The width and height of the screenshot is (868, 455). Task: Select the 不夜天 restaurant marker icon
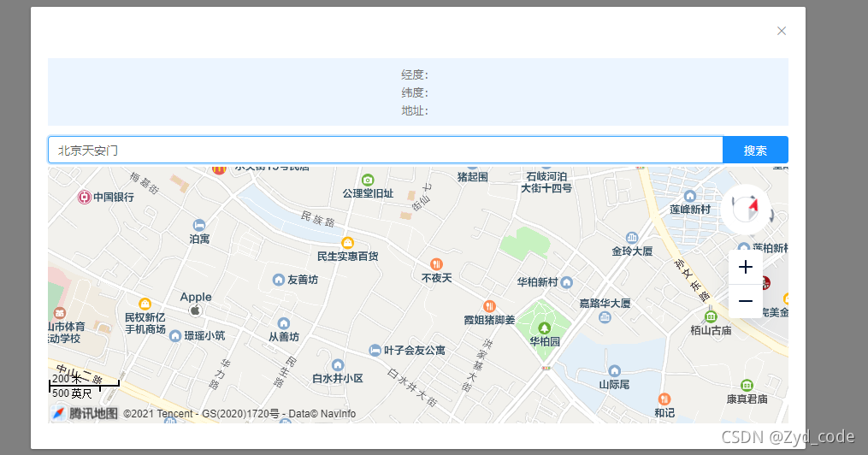pyautogui.click(x=436, y=264)
